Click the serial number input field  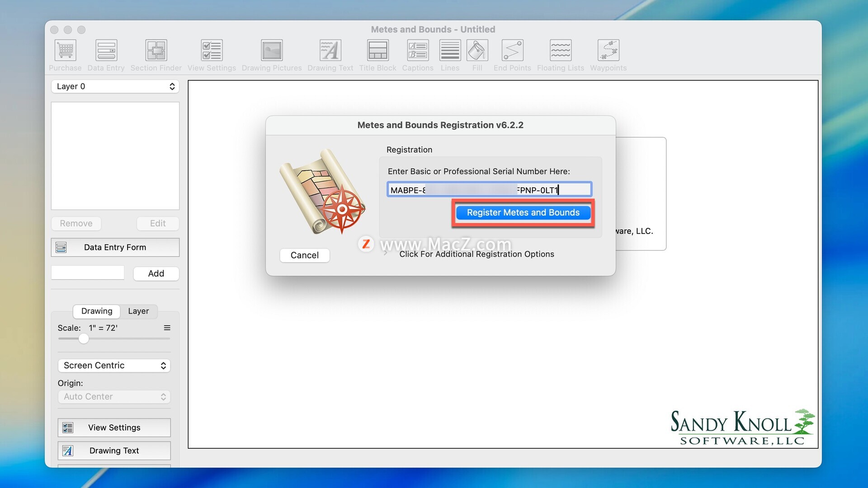click(489, 189)
